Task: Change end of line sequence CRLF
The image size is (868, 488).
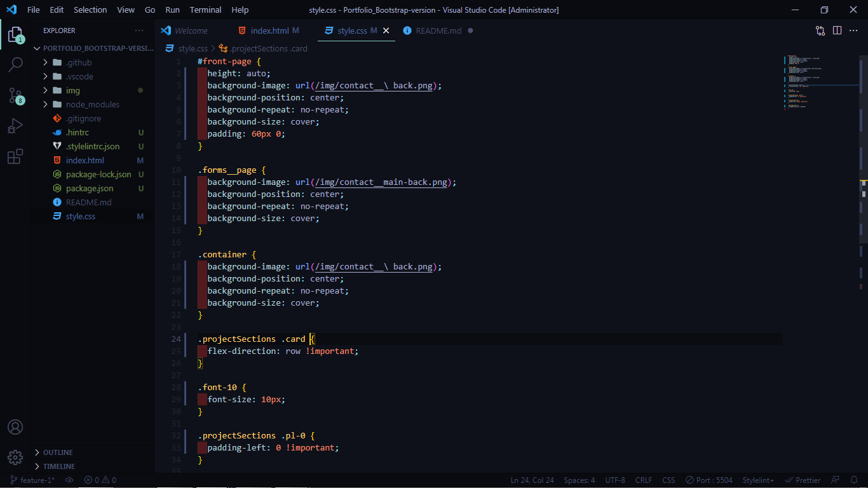Action: click(x=644, y=480)
